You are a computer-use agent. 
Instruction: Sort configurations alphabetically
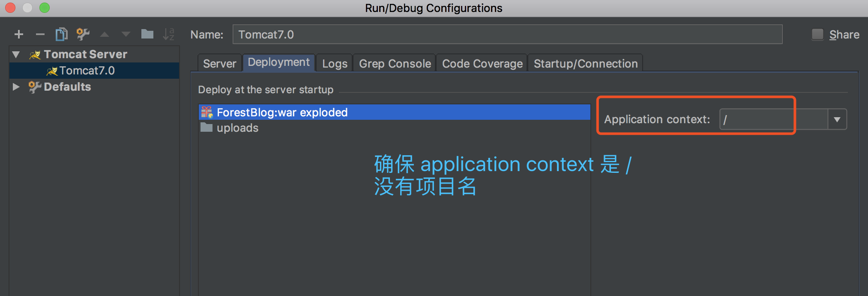tap(169, 34)
